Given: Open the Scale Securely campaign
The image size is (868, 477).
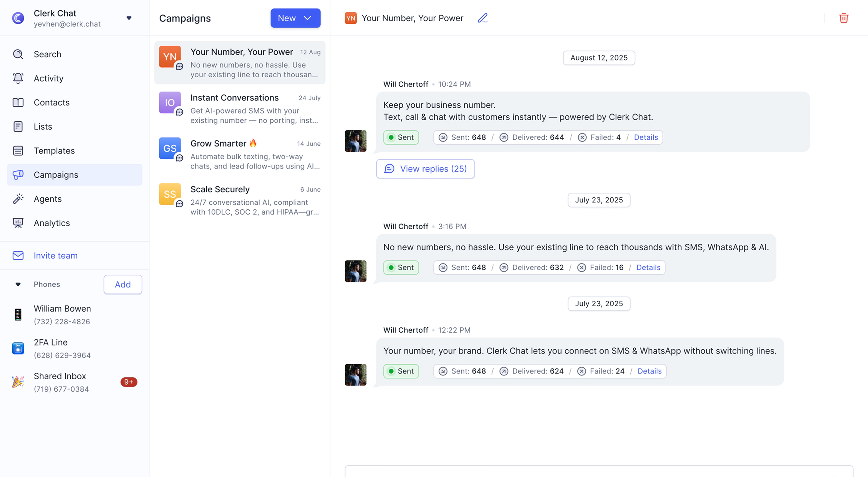Looking at the screenshot, I should tap(240, 200).
